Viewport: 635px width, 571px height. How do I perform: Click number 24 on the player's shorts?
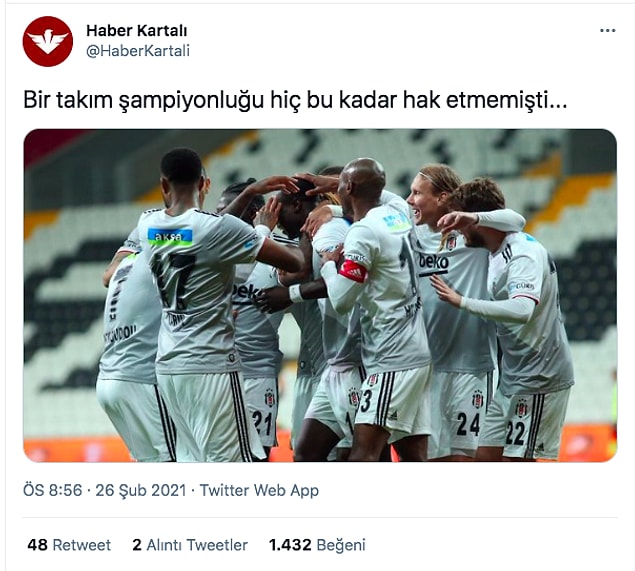click(468, 424)
